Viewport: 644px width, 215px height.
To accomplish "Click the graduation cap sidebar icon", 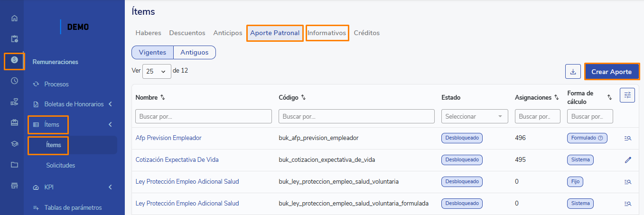I will click(x=14, y=144).
